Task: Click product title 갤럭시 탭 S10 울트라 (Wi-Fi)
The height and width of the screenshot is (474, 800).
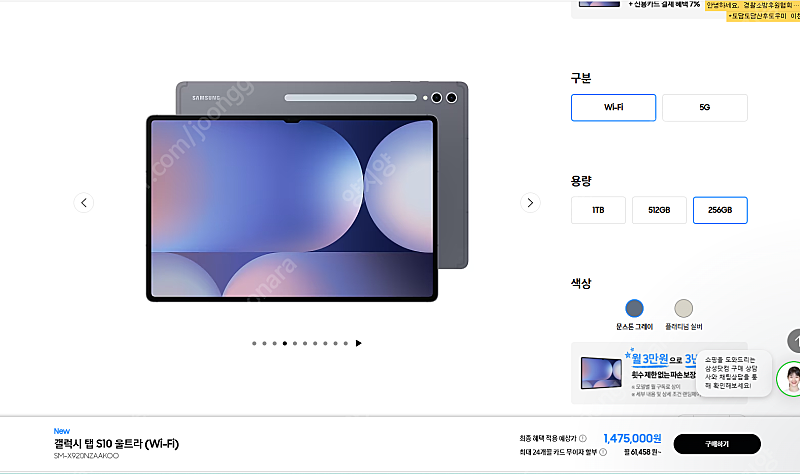Action: (116, 444)
